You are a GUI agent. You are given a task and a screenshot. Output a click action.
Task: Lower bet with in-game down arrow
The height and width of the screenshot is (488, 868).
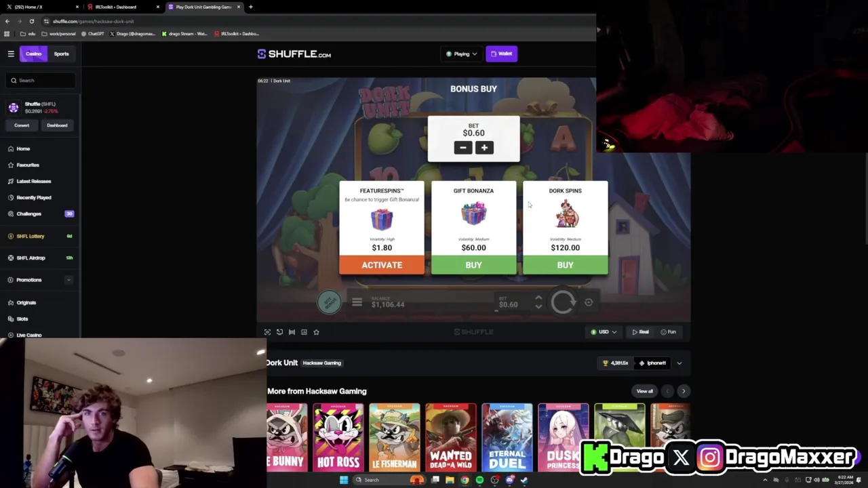click(538, 307)
